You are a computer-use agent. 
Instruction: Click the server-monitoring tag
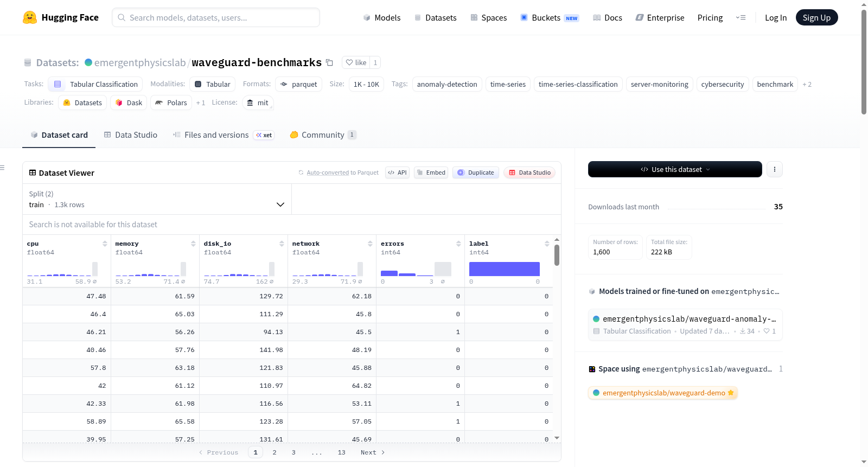coord(659,84)
